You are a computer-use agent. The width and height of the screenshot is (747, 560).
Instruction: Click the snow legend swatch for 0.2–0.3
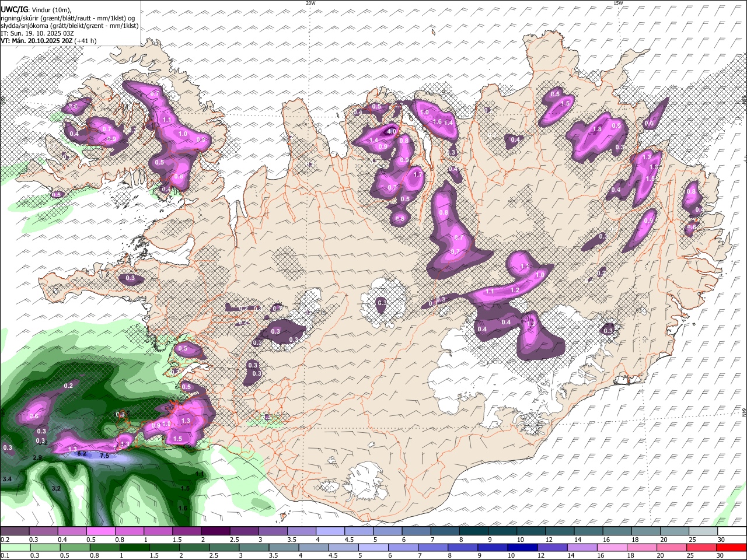(x=15, y=531)
